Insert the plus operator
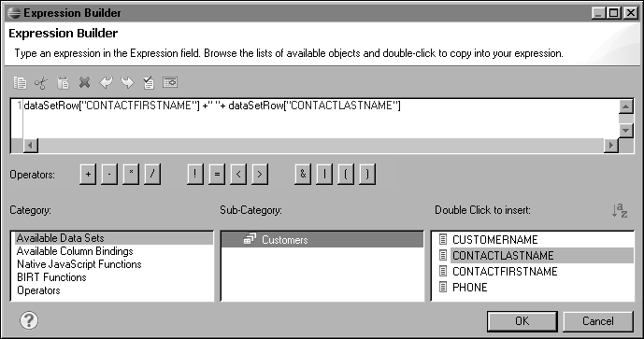The image size is (644, 339). (x=88, y=174)
